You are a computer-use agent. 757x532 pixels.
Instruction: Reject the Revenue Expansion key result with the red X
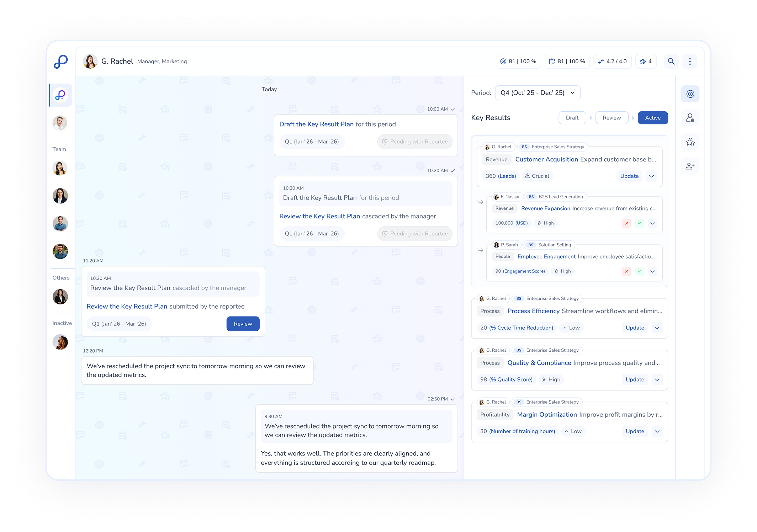626,223
